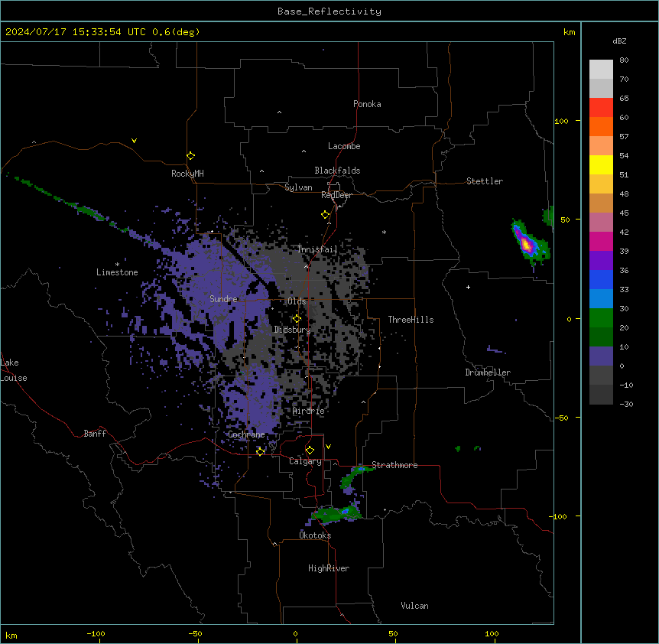The width and height of the screenshot is (659, 644).
Task: Select the slate purple 0-10 dBZ legend swatch
Action: tap(601, 356)
